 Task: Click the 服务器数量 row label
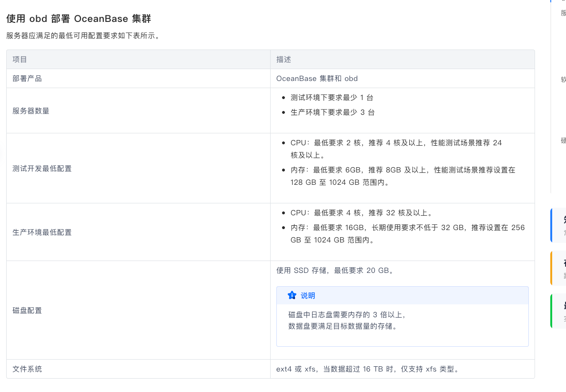point(31,111)
